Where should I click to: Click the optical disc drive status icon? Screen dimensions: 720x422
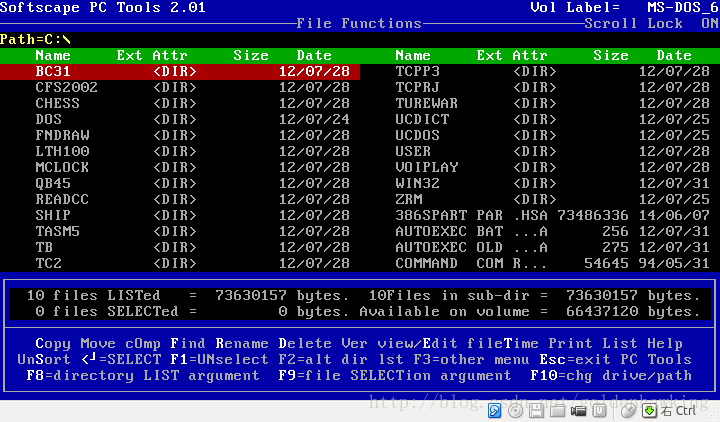pos(515,411)
